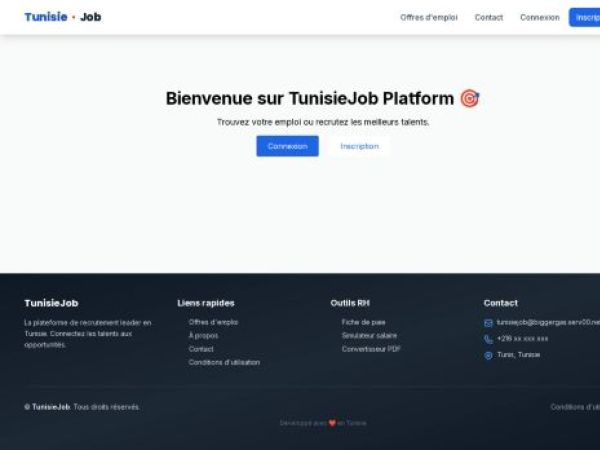
Task: Click the Trouvez votre emploi subtitle text
Action: pyautogui.click(x=323, y=122)
